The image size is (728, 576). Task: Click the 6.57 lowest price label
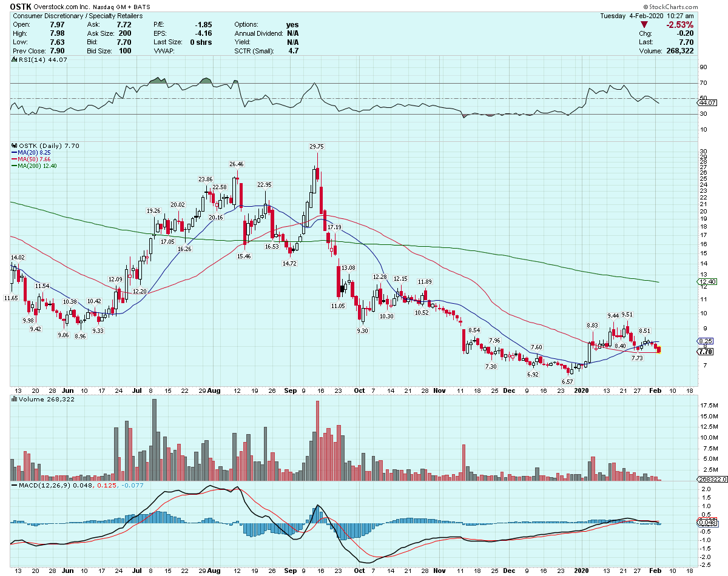point(567,381)
